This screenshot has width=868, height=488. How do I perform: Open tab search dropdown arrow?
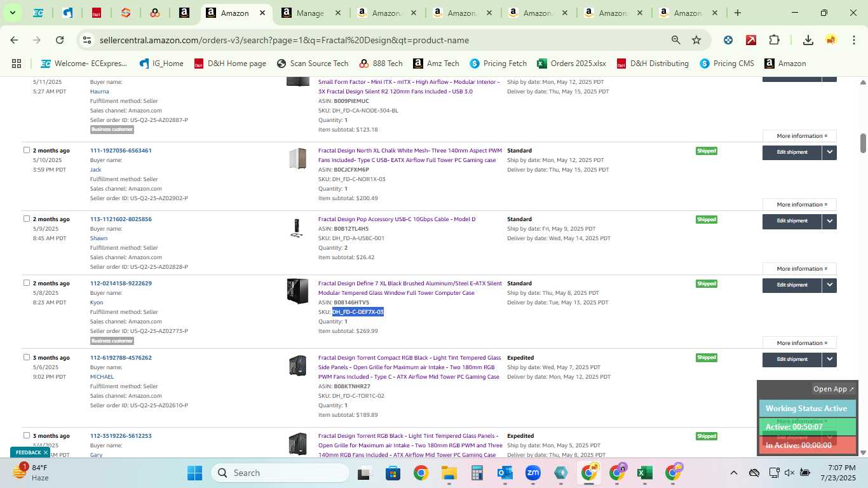[12, 13]
